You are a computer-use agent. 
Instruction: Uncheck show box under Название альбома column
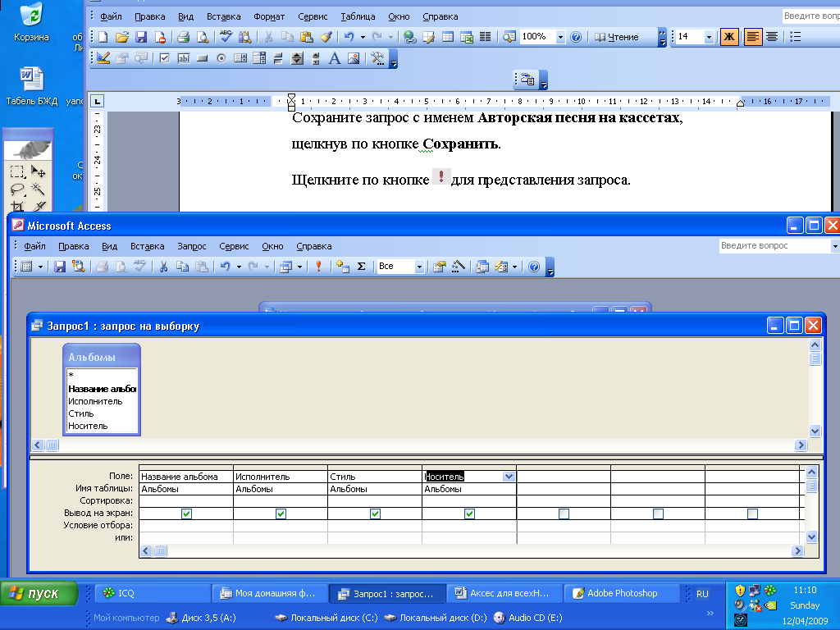186,514
